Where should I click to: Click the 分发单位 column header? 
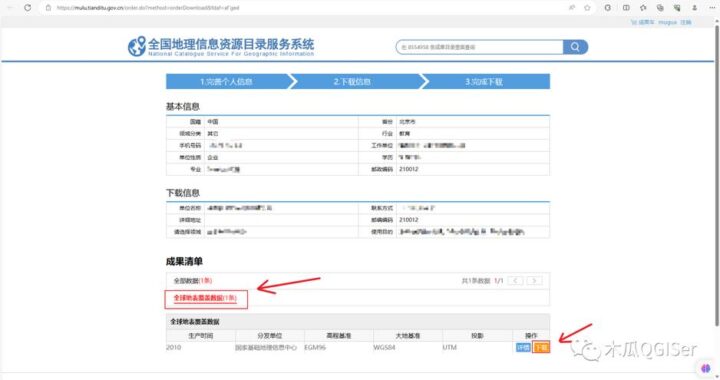(x=270, y=336)
